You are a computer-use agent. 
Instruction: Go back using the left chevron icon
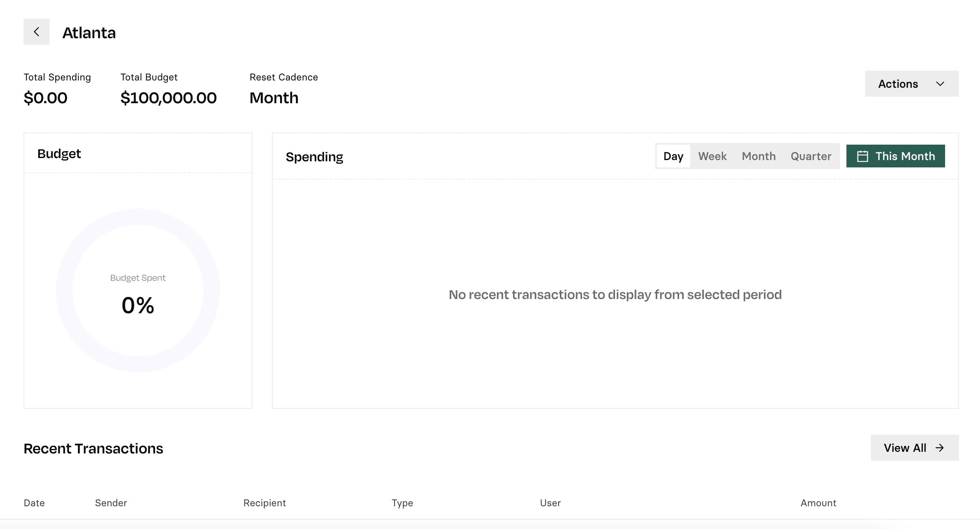pos(37,32)
